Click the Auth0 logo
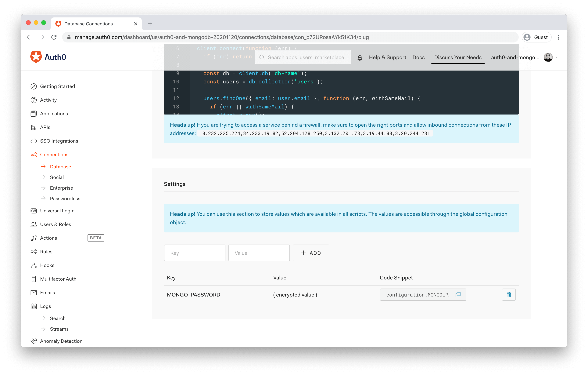The width and height of the screenshot is (588, 375). click(48, 57)
